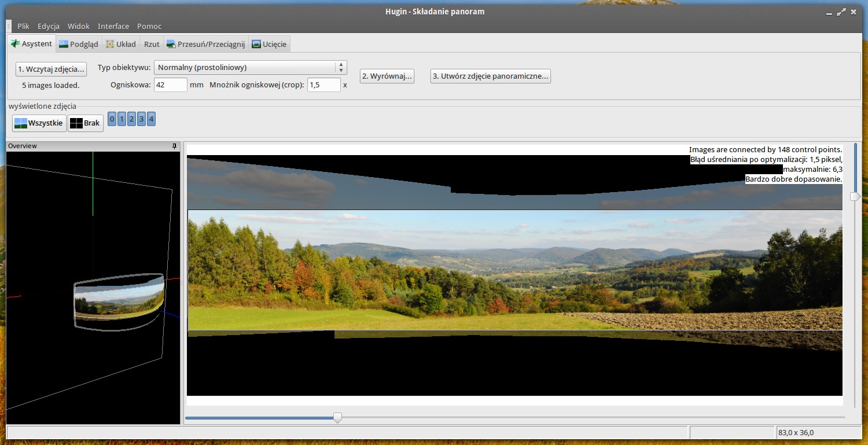Open the Widok menu
The height and width of the screenshot is (445, 868).
79,26
